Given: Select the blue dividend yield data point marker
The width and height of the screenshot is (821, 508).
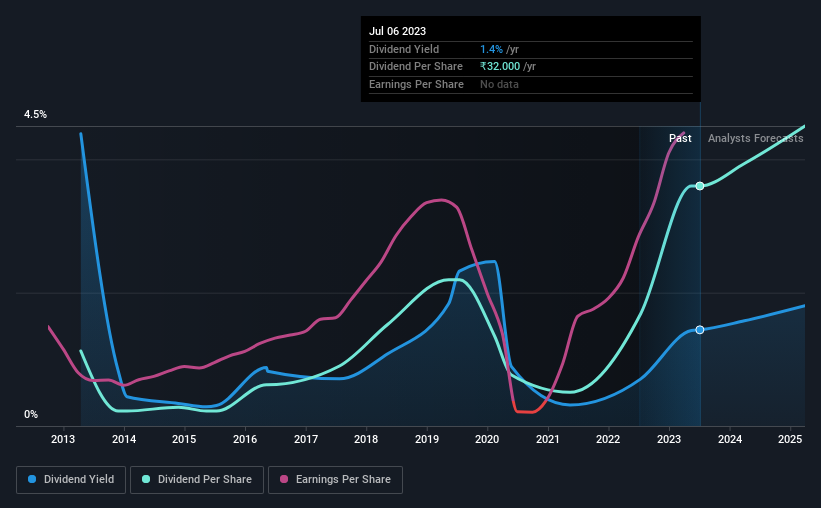Looking at the screenshot, I should 700,329.
